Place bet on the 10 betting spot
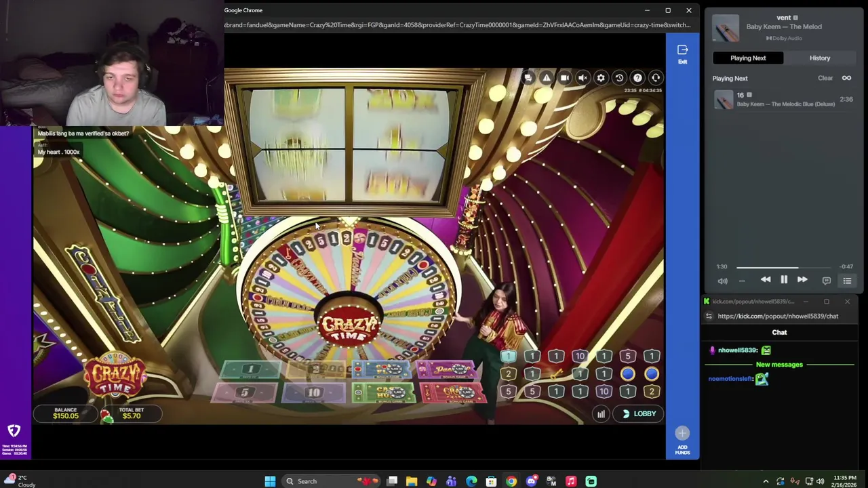This screenshot has width=868, height=488. 313,393
